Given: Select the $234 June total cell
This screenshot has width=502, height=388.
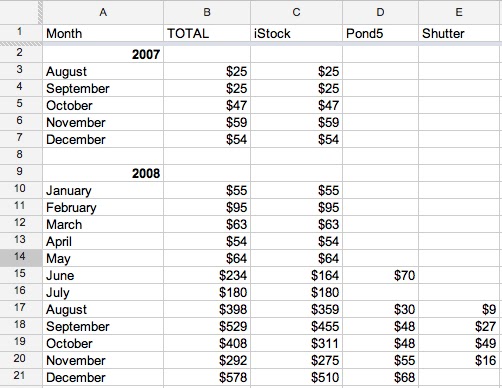Looking at the screenshot, I should [207, 275].
